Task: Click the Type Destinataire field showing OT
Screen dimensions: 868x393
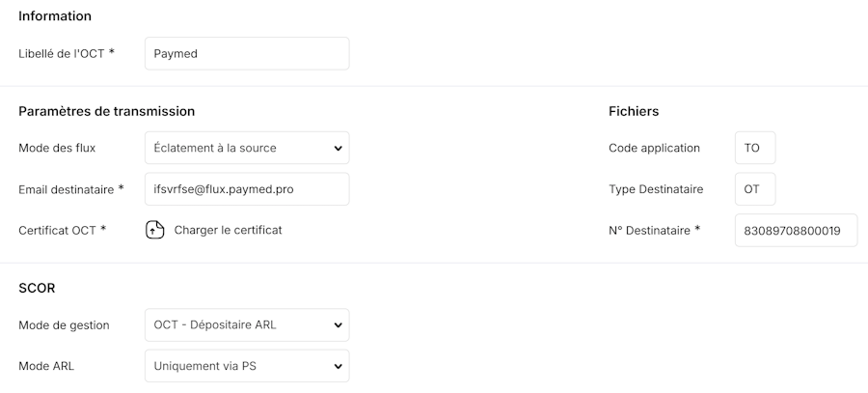Action: coord(755,189)
